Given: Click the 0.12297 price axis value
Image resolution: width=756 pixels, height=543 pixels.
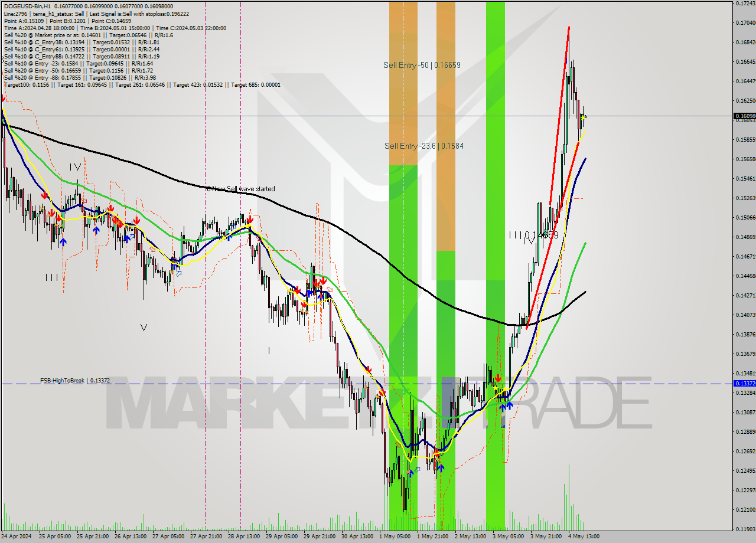Looking at the screenshot, I should click(x=745, y=490).
